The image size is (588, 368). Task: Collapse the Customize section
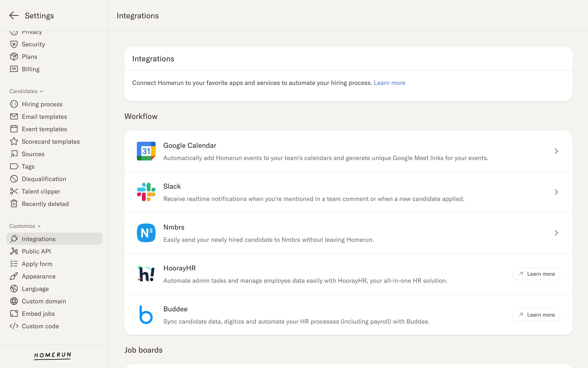25,226
